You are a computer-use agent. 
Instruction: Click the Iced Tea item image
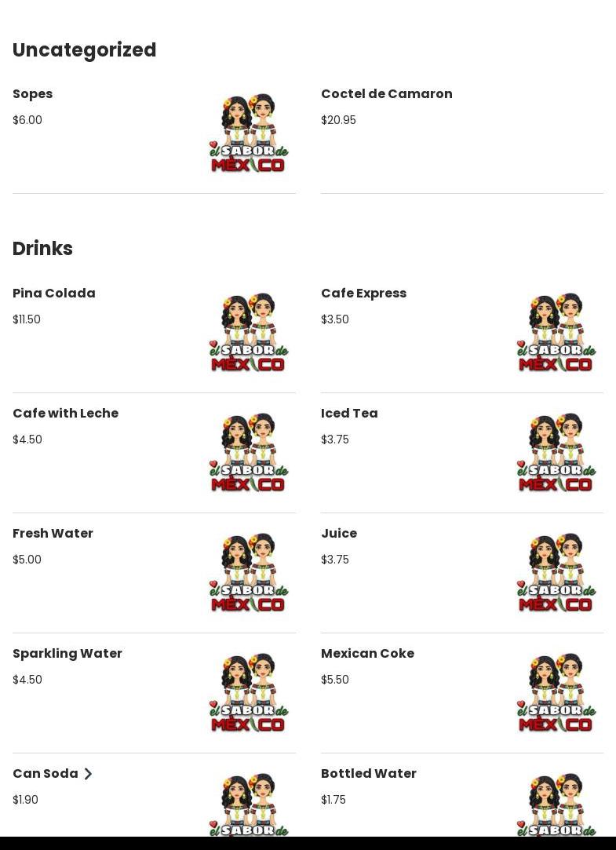point(556,453)
